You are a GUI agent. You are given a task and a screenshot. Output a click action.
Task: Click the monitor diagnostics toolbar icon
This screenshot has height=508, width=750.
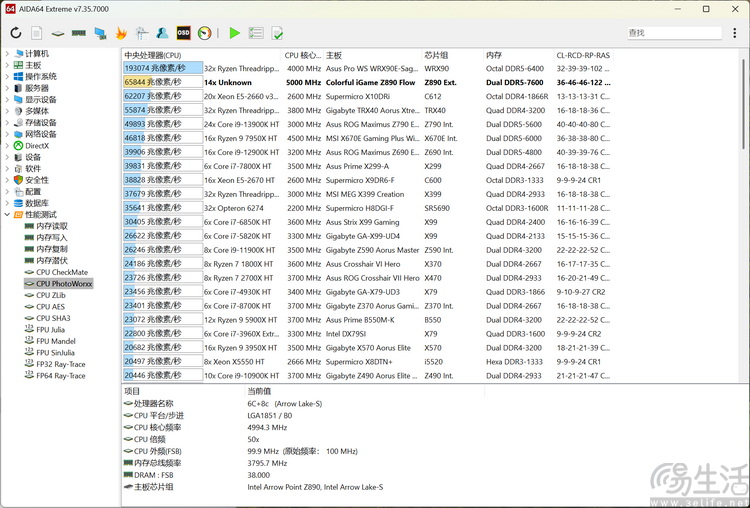[100, 33]
